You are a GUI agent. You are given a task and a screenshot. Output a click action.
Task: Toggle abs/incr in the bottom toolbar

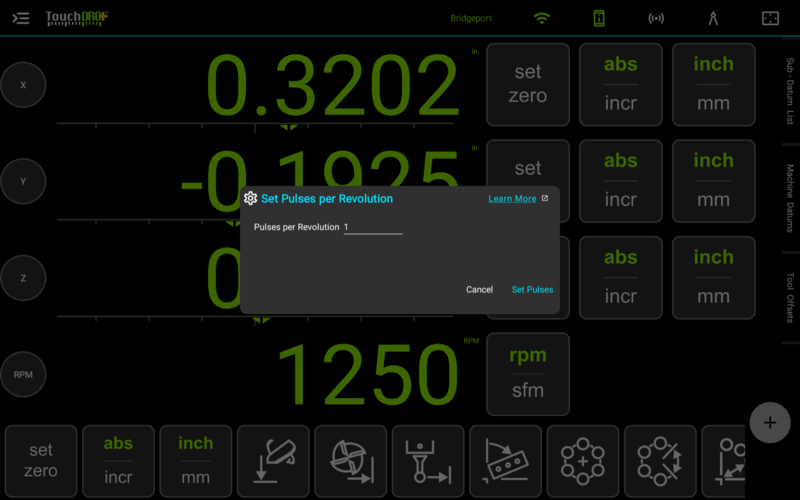coord(118,461)
